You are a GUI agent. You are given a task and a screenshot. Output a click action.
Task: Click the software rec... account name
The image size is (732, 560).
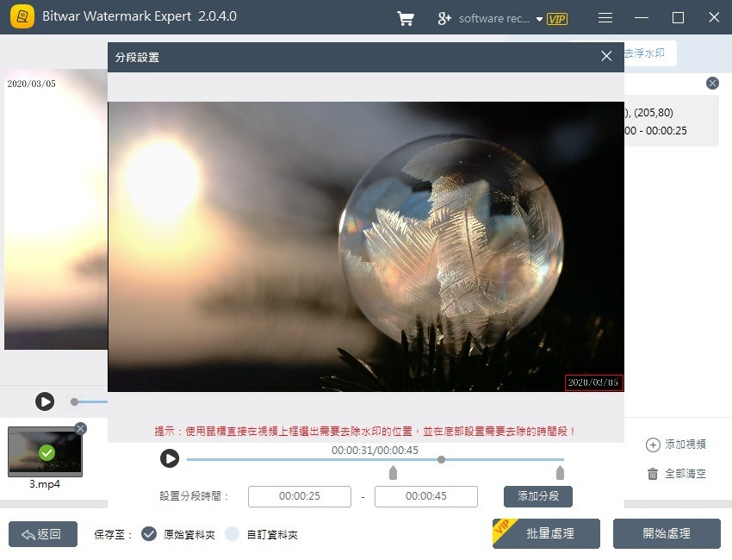pyautogui.click(x=494, y=19)
